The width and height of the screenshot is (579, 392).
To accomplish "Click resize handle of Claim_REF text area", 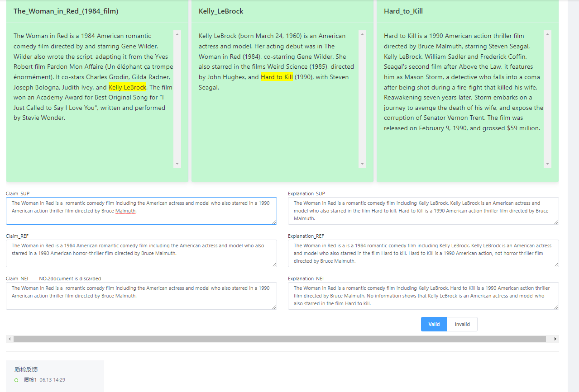I will pos(274,264).
